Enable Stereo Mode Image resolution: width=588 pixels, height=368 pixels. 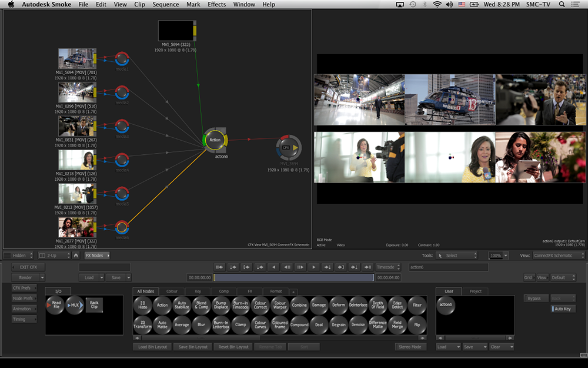(x=409, y=347)
